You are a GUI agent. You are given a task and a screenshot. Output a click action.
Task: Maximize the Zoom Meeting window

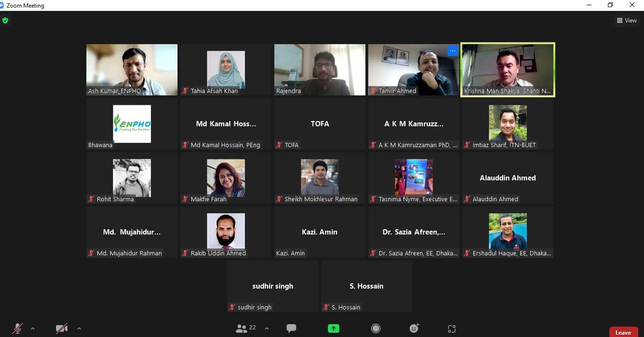pos(610,5)
